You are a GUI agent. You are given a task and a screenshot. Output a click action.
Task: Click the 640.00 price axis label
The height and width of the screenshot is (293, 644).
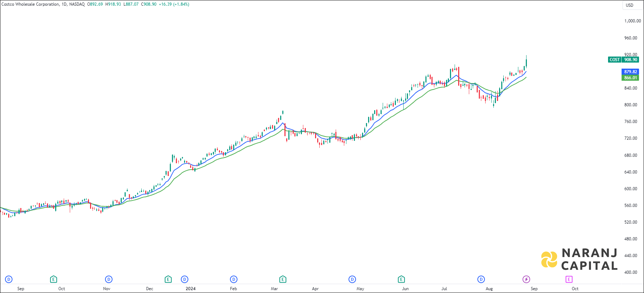tap(631, 172)
